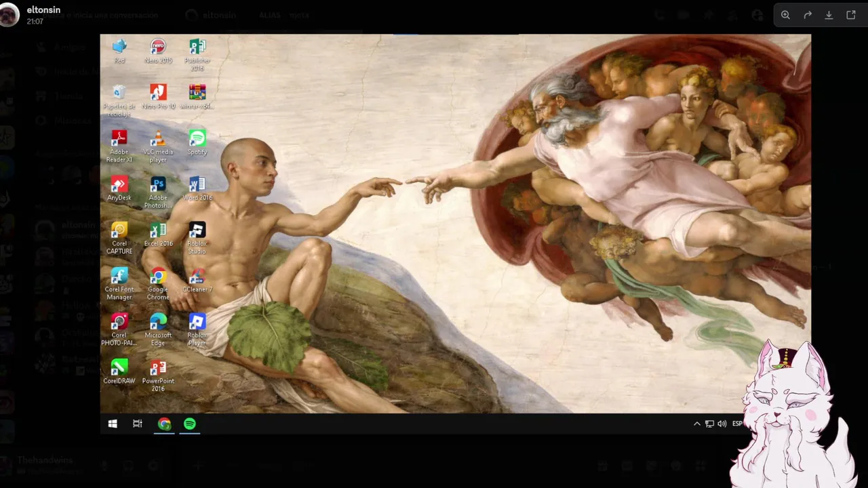Launch Nero 2015 from the desktop
The height and width of the screenshot is (488, 868).
coord(158,51)
